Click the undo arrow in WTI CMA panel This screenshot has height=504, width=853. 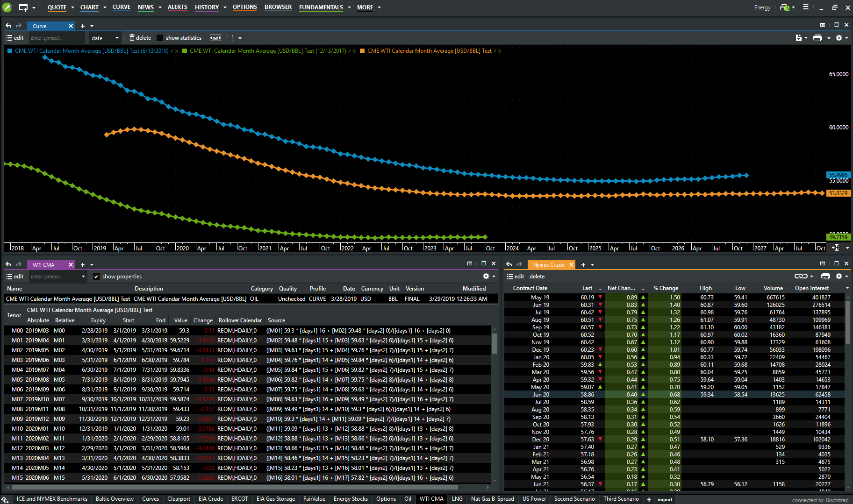click(x=8, y=264)
